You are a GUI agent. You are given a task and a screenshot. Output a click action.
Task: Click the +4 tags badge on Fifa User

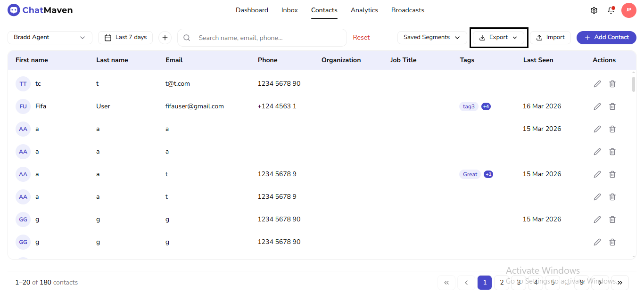pyautogui.click(x=486, y=106)
